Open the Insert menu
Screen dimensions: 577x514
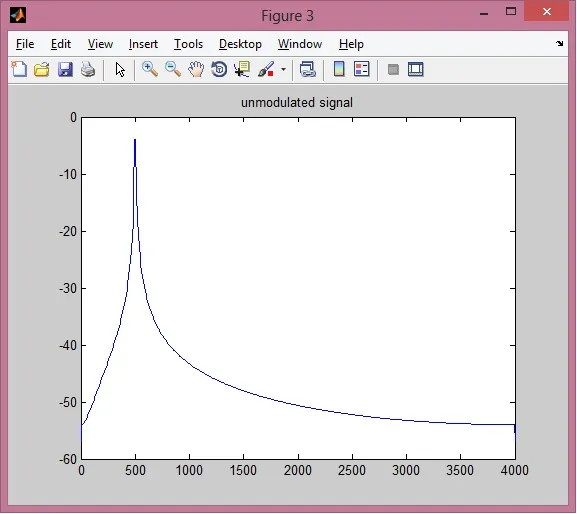coord(143,44)
